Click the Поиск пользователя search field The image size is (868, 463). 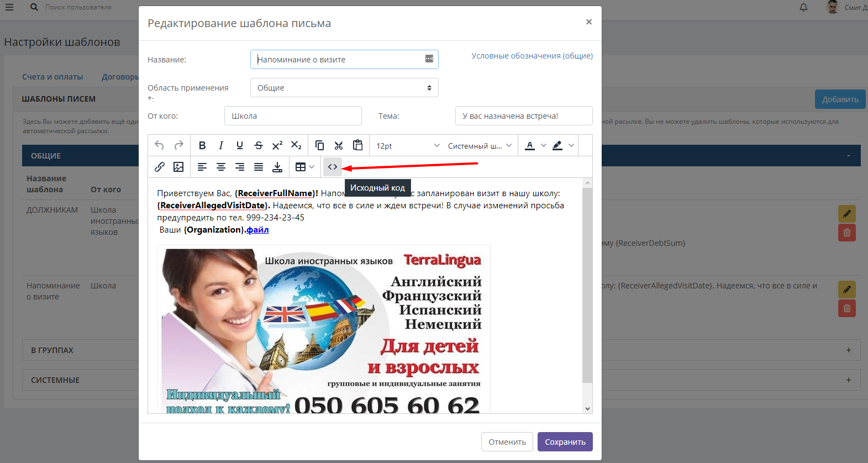tap(78, 7)
